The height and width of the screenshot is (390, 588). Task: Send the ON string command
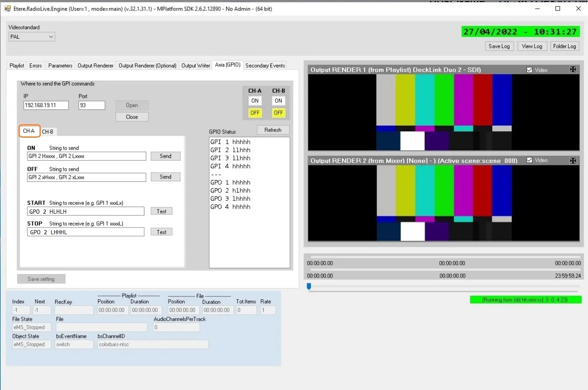point(165,156)
